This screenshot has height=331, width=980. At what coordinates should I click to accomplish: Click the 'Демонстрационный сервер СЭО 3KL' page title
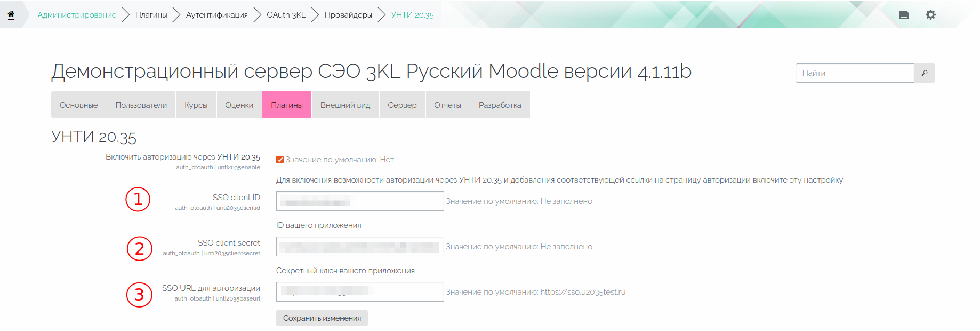(x=371, y=71)
